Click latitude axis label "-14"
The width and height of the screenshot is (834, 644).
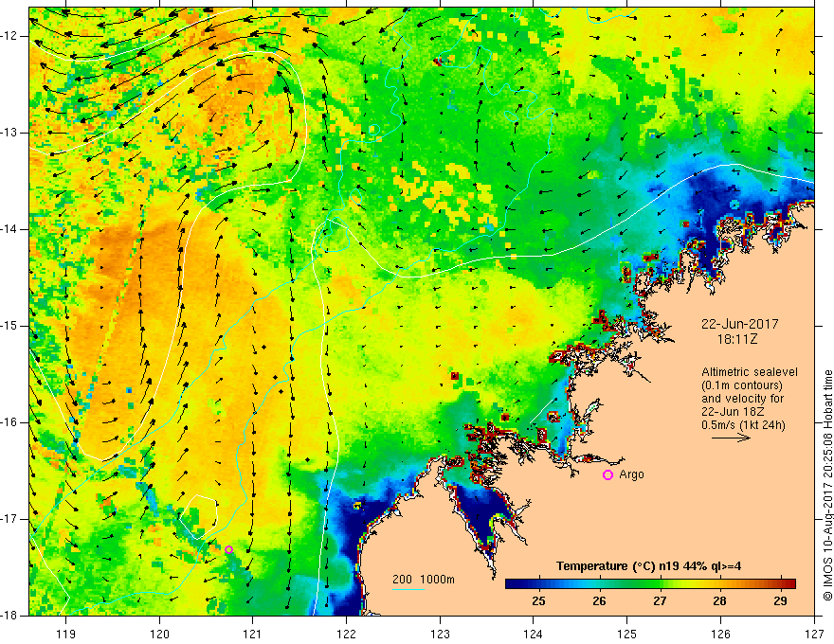pos(10,229)
